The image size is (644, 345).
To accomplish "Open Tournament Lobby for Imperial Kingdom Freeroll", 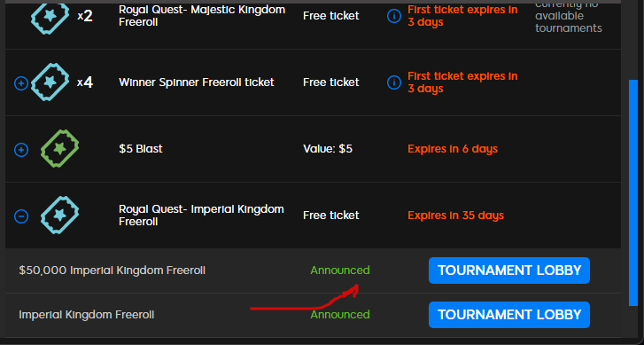I will pos(509,315).
